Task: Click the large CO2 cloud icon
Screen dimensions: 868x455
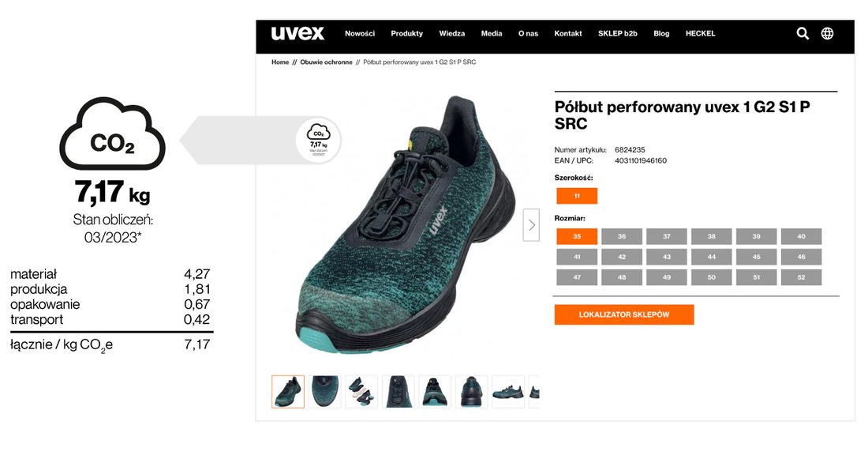Action: pos(112,133)
